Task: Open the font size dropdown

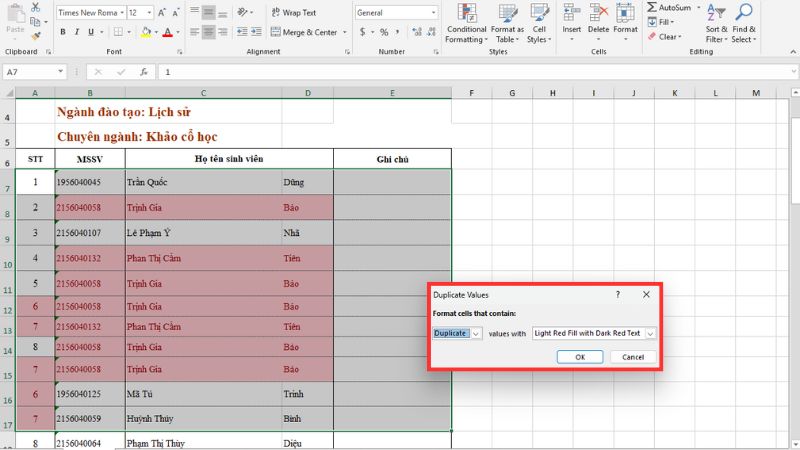Action: point(148,13)
